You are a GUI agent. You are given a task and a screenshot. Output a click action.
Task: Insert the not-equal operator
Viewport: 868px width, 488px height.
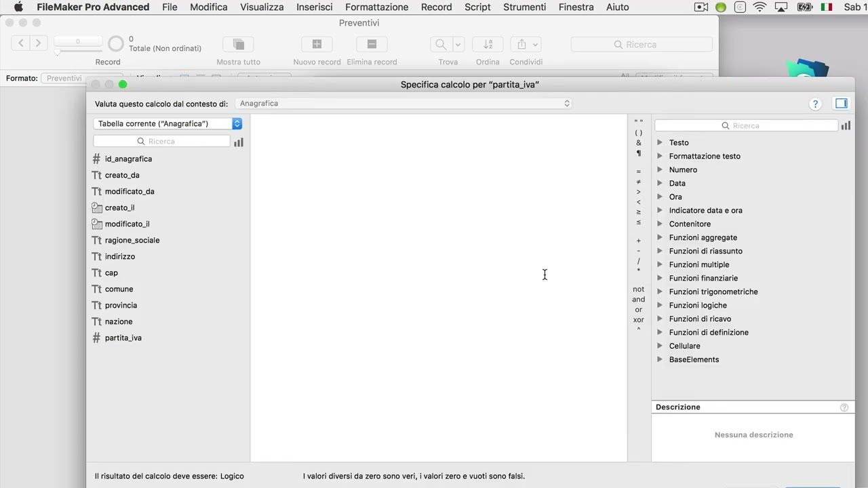(x=638, y=182)
